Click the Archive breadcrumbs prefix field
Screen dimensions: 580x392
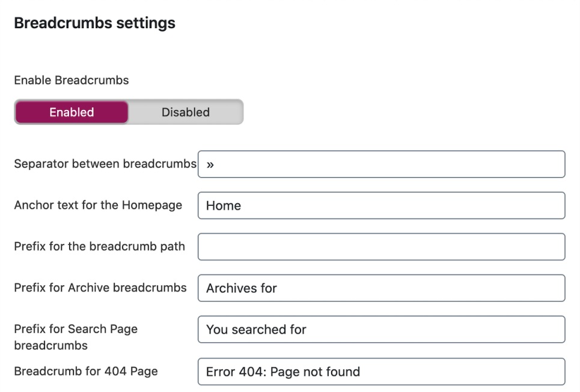382,288
